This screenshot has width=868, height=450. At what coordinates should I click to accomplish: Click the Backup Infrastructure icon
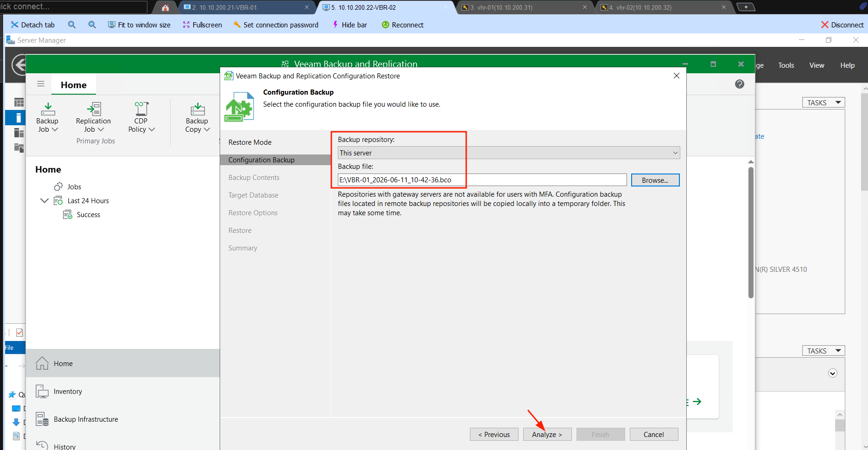point(42,419)
